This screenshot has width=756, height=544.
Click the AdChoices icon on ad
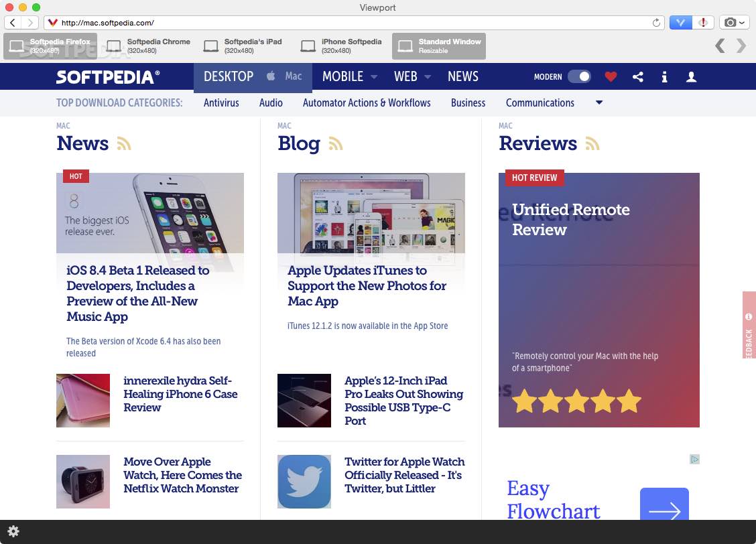coord(694,459)
